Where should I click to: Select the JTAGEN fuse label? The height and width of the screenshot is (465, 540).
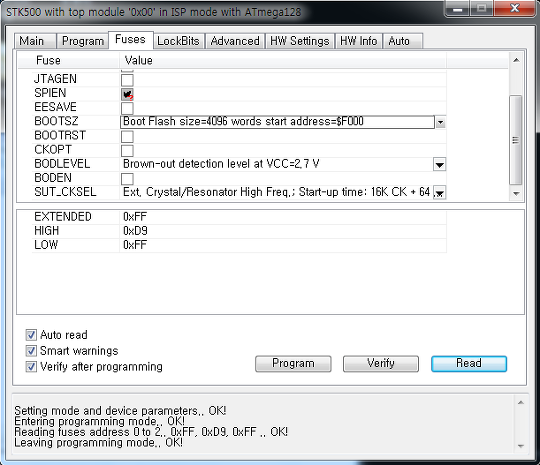click(x=55, y=79)
